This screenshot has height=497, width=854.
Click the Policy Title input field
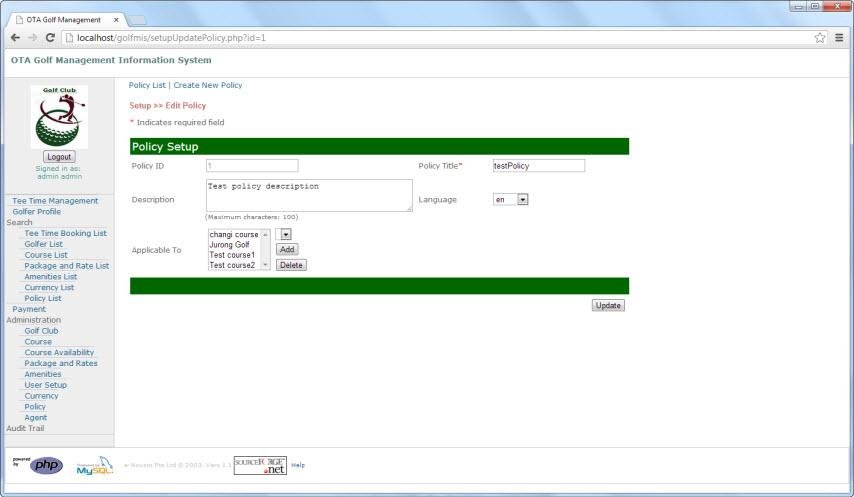[539, 165]
